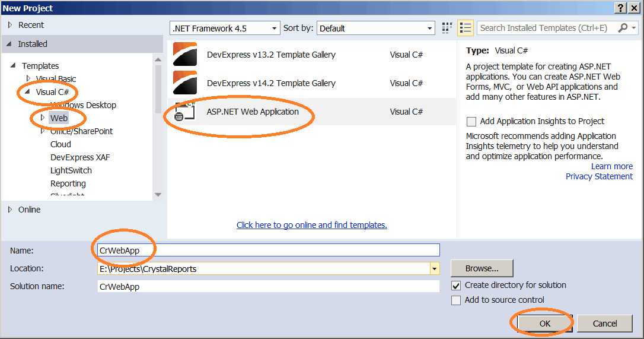Open the Location path dropdown arrow
The image size is (644, 339).
pyautogui.click(x=435, y=269)
